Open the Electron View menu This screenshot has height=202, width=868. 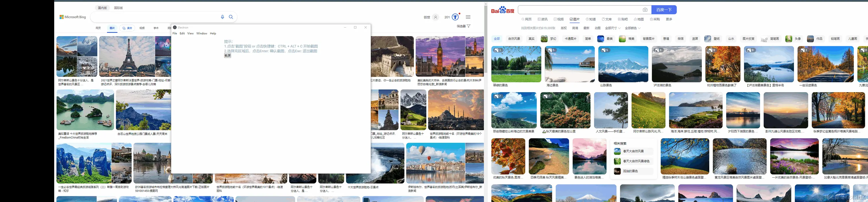190,33
